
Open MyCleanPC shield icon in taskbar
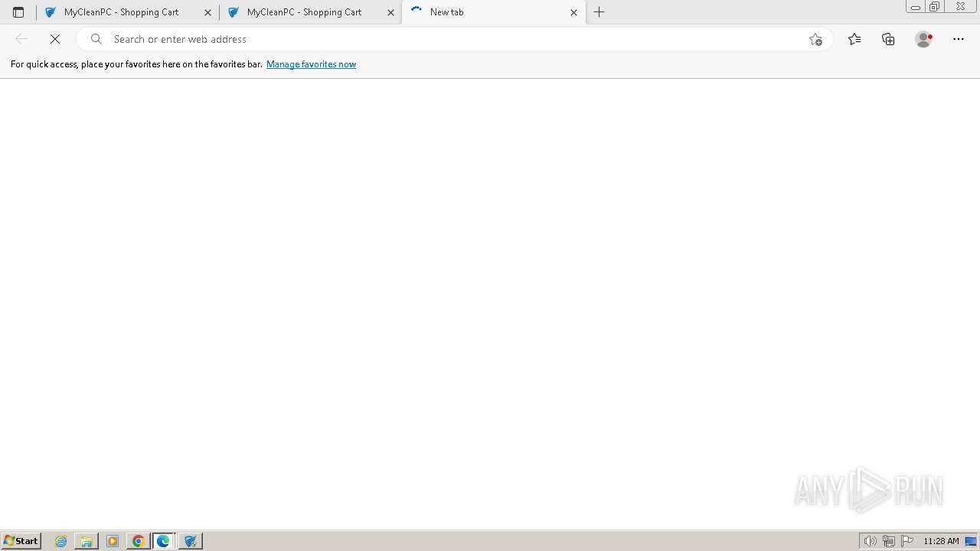pos(190,541)
